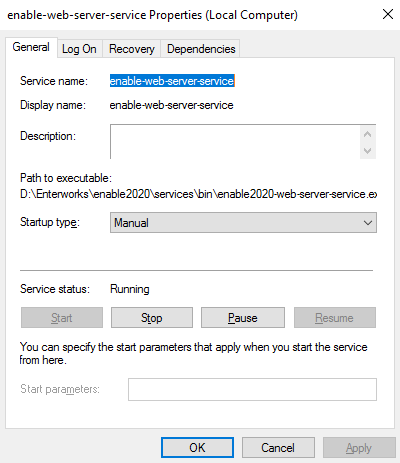Open the Recovery tab
This screenshot has width=400, height=463.
[132, 49]
